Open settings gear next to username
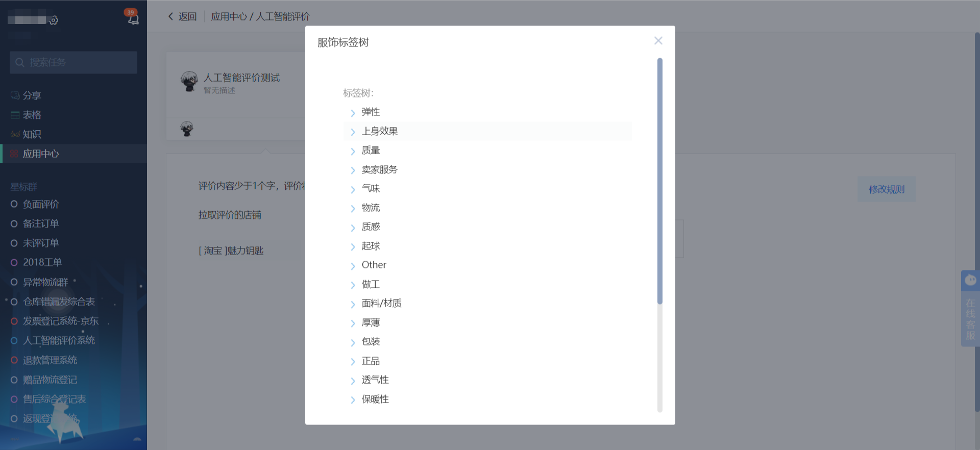The image size is (980, 450). coord(54,20)
